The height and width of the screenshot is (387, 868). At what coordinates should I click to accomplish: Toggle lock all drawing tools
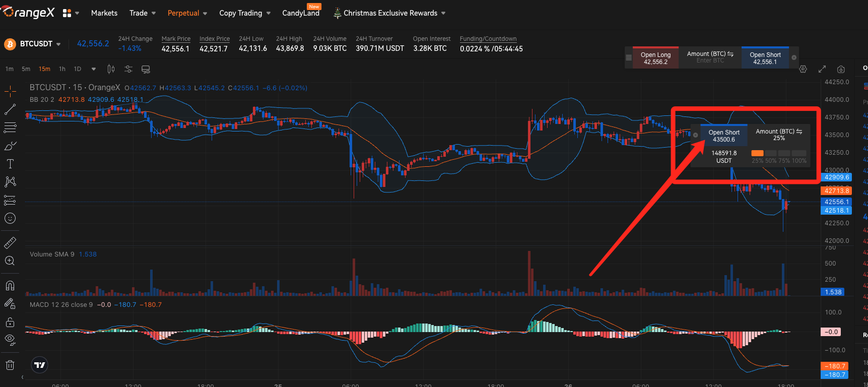(x=10, y=321)
